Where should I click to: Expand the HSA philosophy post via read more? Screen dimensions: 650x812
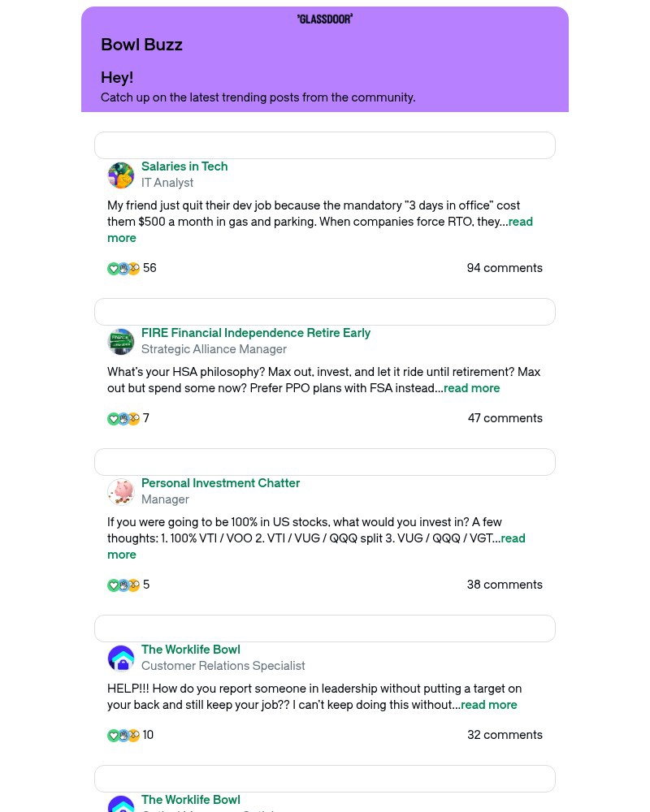(471, 388)
